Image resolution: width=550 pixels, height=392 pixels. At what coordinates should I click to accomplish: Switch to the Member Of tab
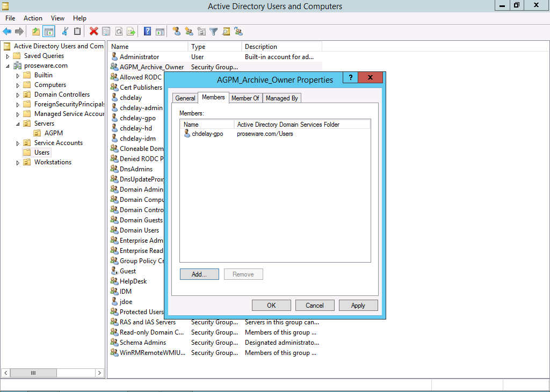(245, 98)
